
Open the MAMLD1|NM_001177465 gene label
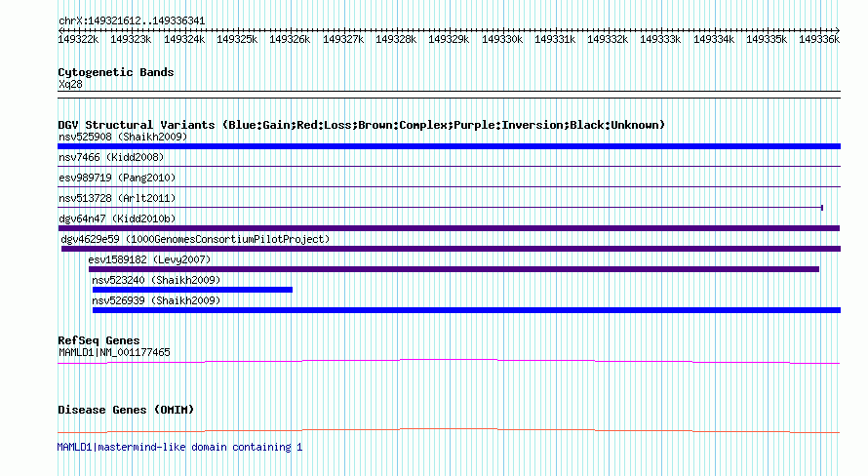[114, 352]
